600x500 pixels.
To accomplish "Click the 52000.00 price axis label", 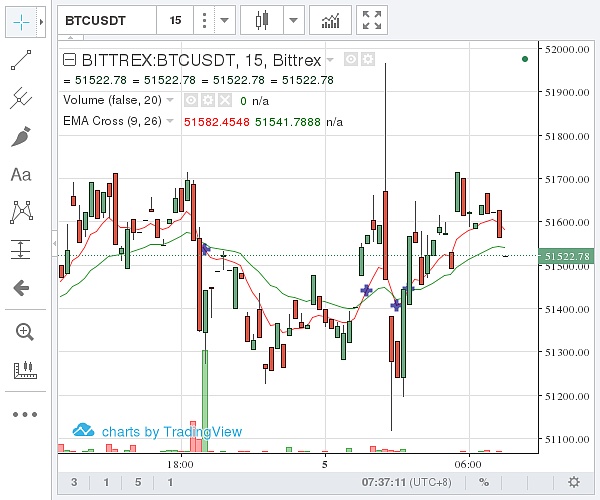I will [567, 49].
